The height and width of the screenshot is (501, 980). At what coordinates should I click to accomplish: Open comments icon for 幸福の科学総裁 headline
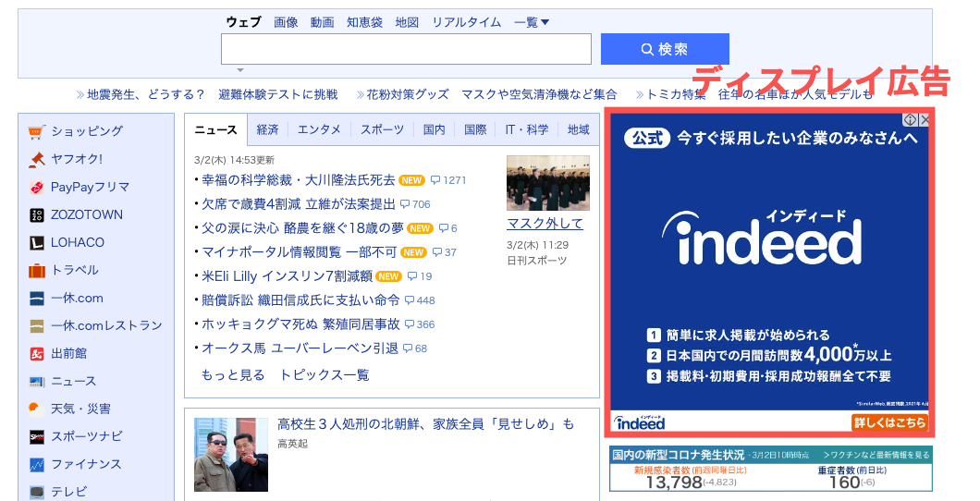pos(435,180)
